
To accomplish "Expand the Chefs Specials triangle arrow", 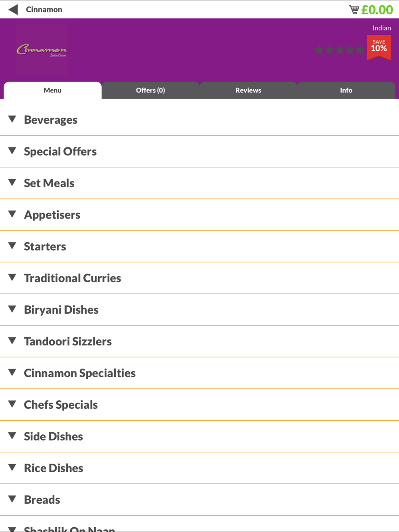I will [x=12, y=404].
